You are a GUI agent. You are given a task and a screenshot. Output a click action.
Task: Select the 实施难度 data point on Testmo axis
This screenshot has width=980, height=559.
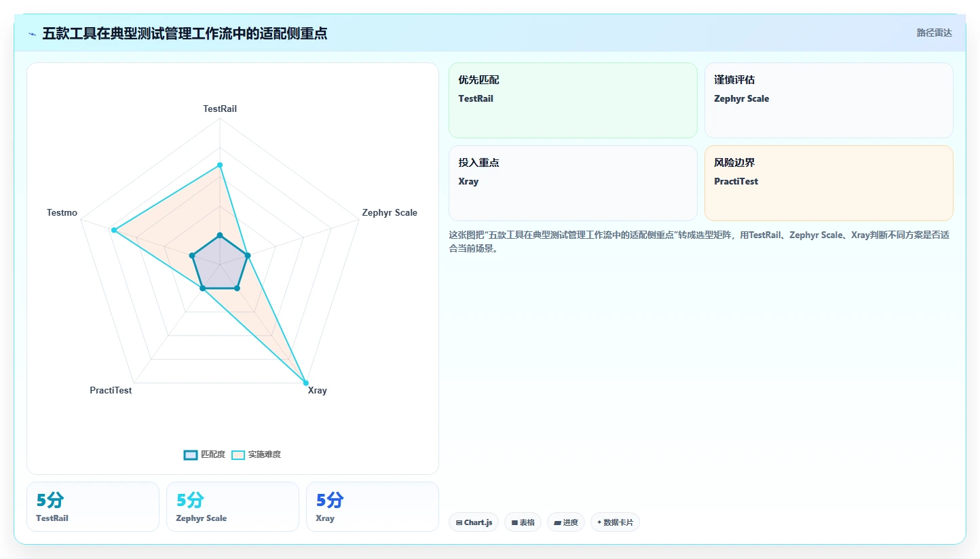pos(114,231)
